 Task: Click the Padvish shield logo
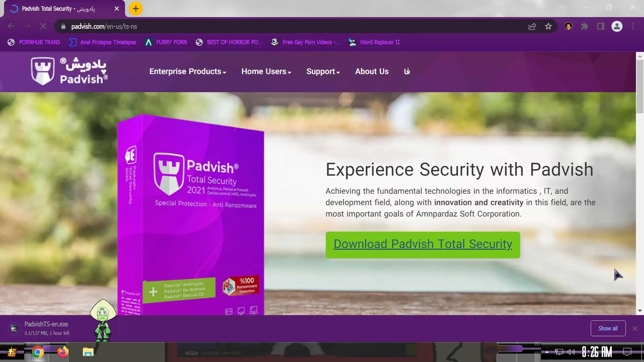click(x=43, y=71)
